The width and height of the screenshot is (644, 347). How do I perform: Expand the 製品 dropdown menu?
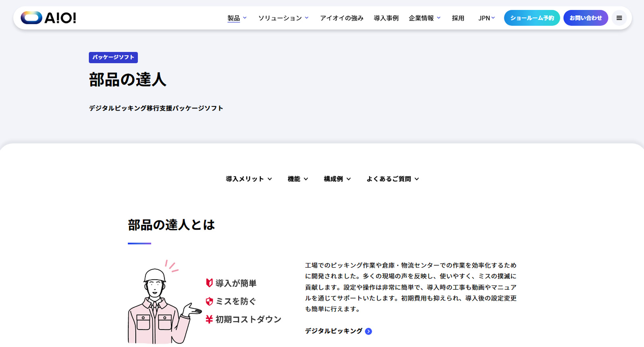pyautogui.click(x=237, y=18)
